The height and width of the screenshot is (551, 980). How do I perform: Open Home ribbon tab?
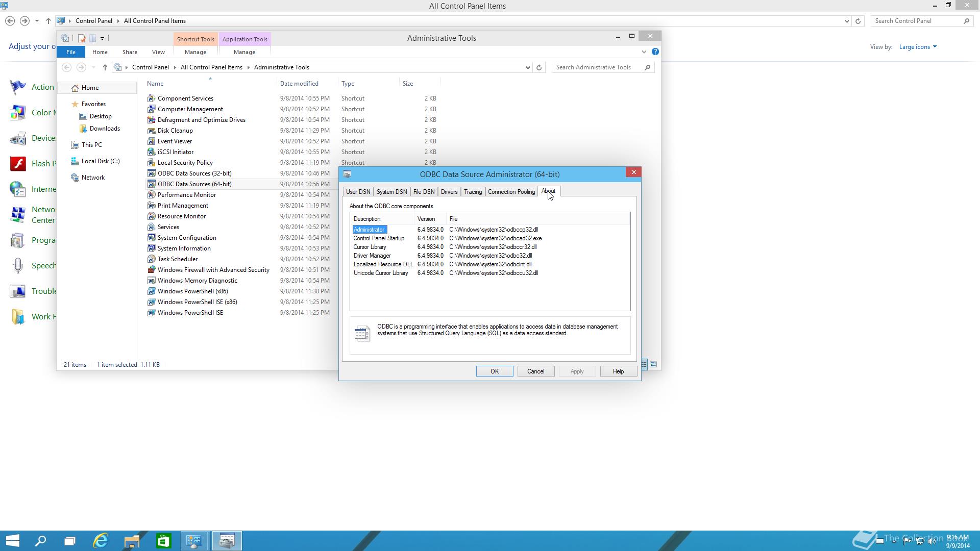click(100, 52)
